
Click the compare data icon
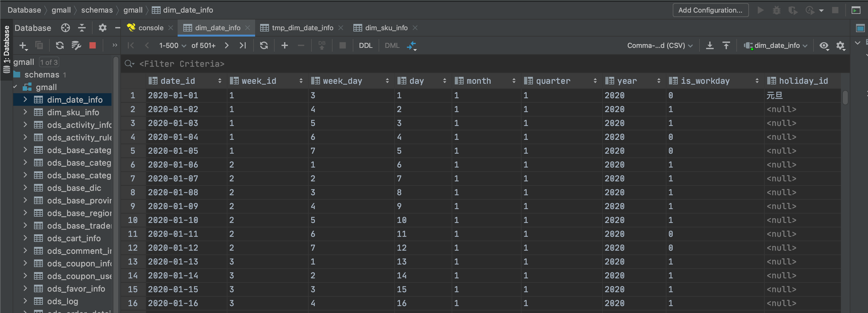point(411,45)
